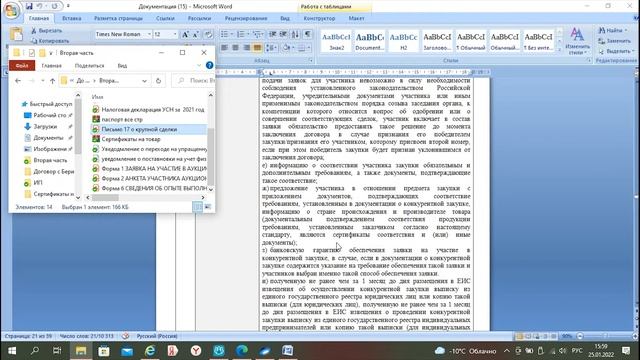The image size is (640, 360).
Task: Switch Explorer to large icons view
Action: point(208,207)
